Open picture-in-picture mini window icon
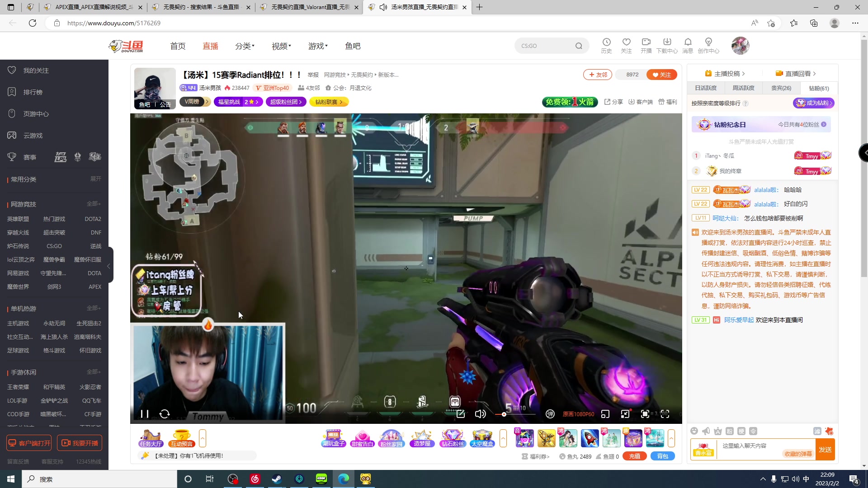Viewport: 868px width, 488px height. [x=605, y=414]
